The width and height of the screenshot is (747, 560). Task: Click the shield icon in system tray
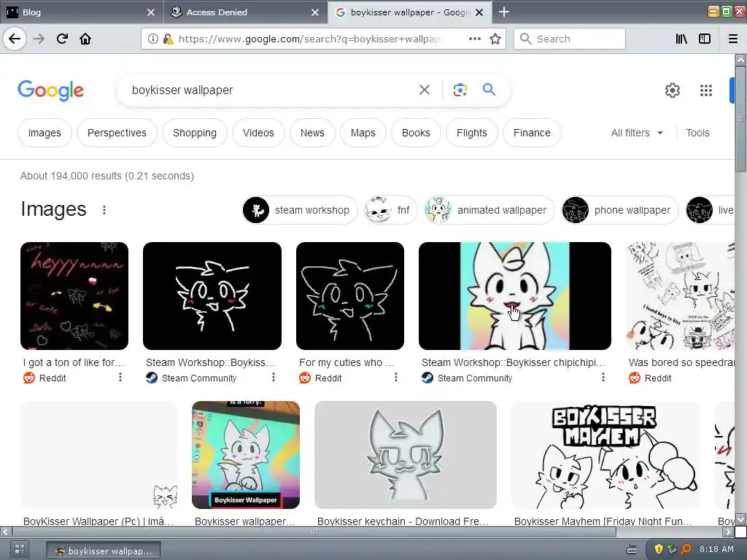coord(659,549)
